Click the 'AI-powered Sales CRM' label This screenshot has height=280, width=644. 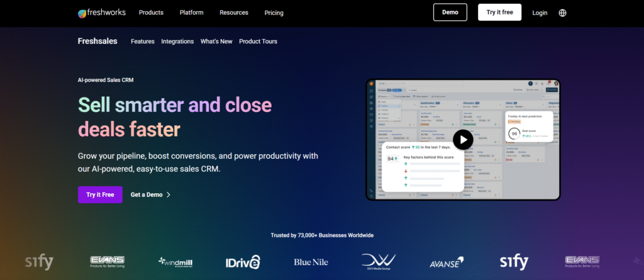tap(106, 80)
